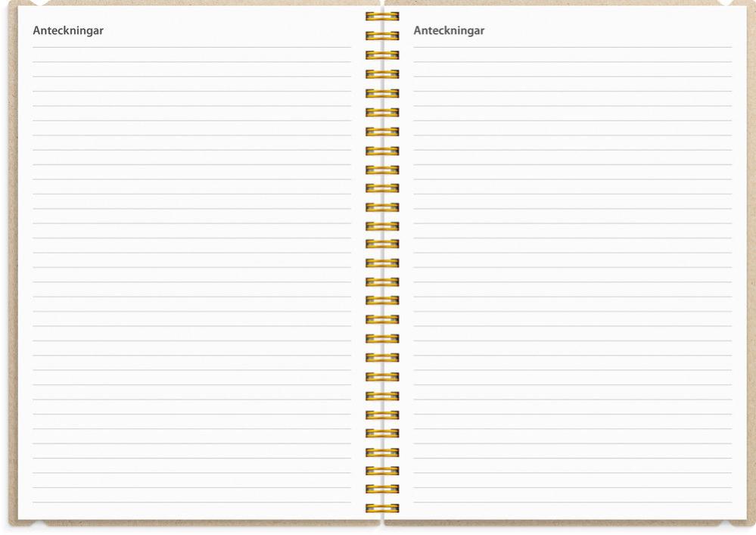This screenshot has width=756, height=535.
Task: Click the Anteckningar heading on left page
Action: 68,31
